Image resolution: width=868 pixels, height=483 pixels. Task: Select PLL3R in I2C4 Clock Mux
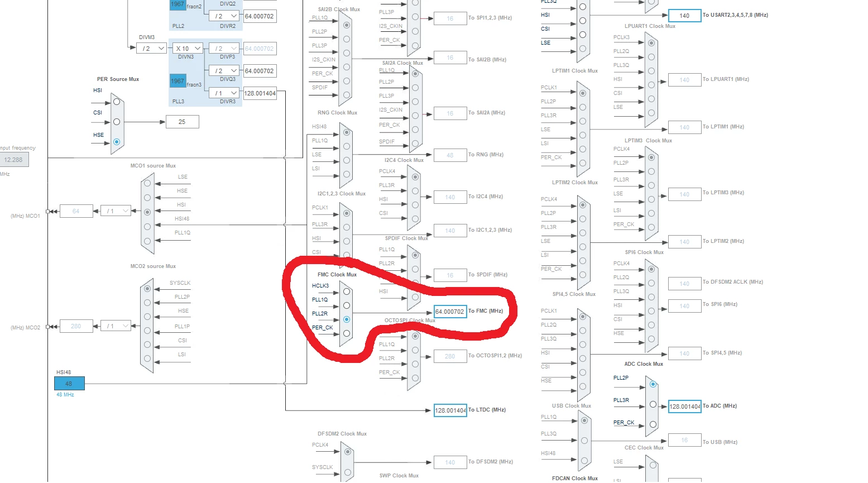click(415, 191)
